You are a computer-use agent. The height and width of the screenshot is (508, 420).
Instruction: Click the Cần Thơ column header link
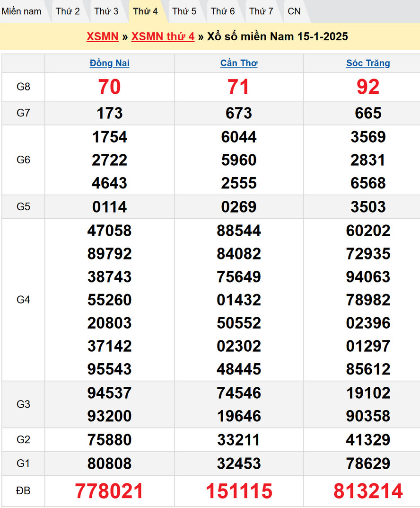click(x=239, y=63)
